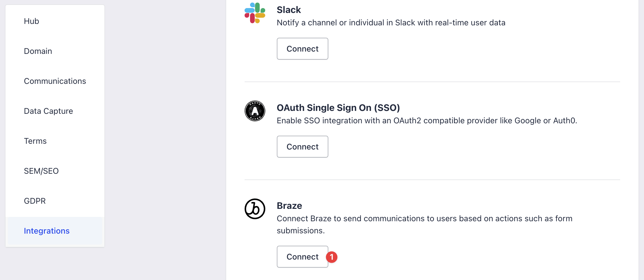Open the Terms settings page

(55, 141)
